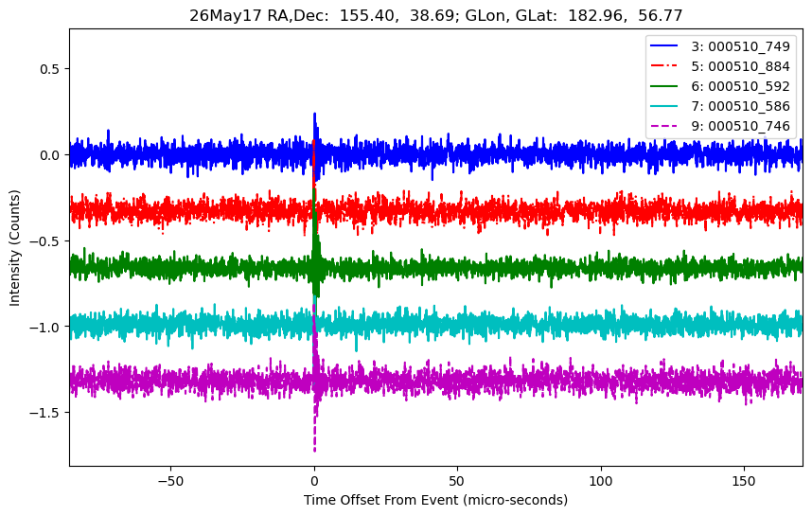Click the magenta dashed legend line sample
This screenshot has width=812, height=516.
[x=664, y=126]
